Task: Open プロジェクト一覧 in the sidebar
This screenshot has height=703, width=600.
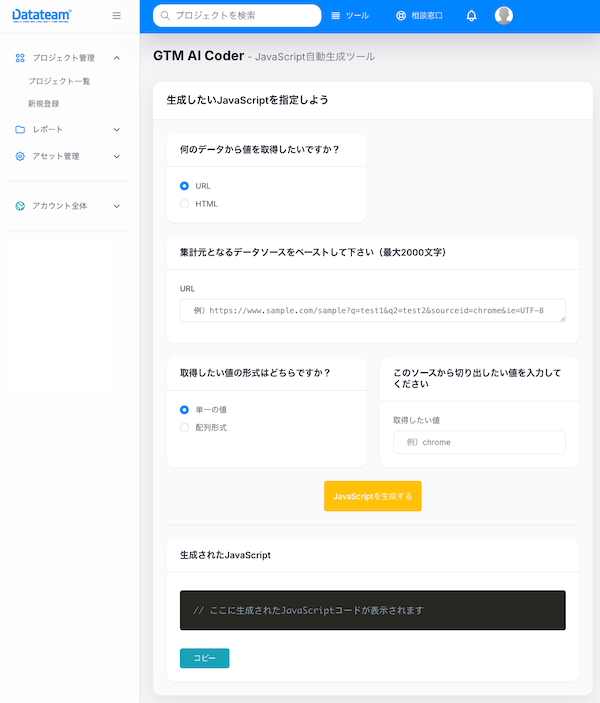Action: pyautogui.click(x=59, y=81)
